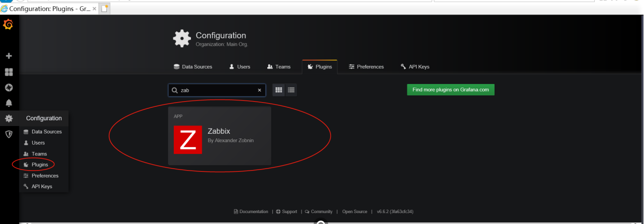Click the v6.6.2 version text in footer
Image resolution: width=644 pixels, height=224 pixels.
tap(395, 212)
